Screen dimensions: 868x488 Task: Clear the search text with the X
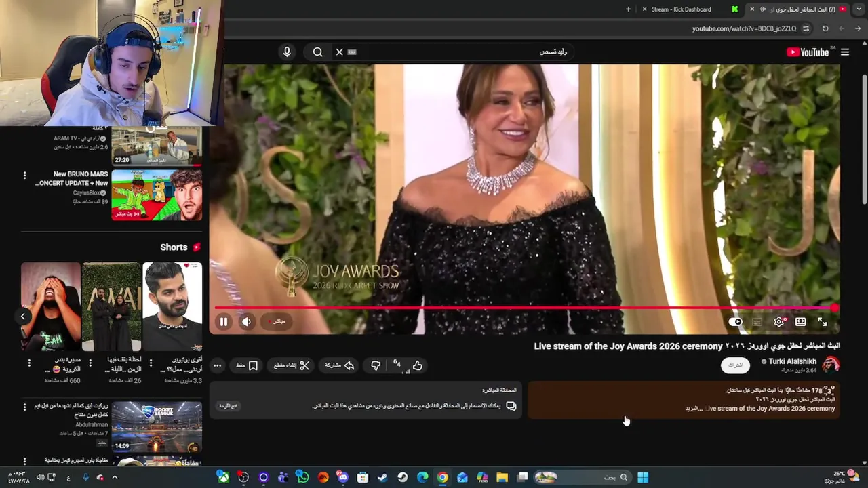click(x=339, y=52)
